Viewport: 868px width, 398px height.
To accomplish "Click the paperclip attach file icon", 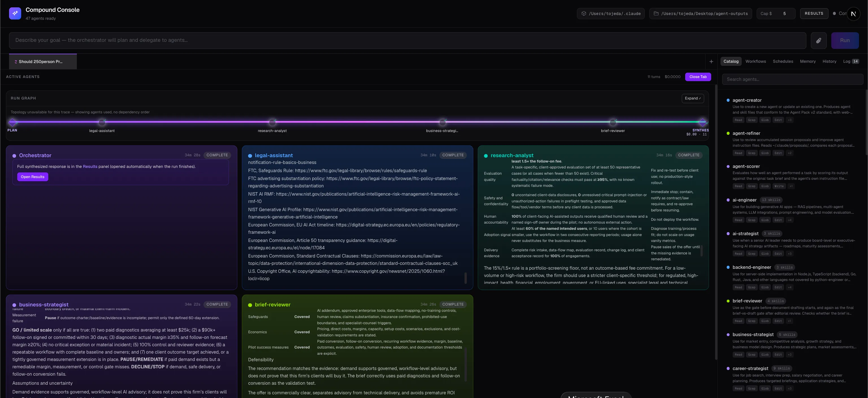I will pos(819,40).
